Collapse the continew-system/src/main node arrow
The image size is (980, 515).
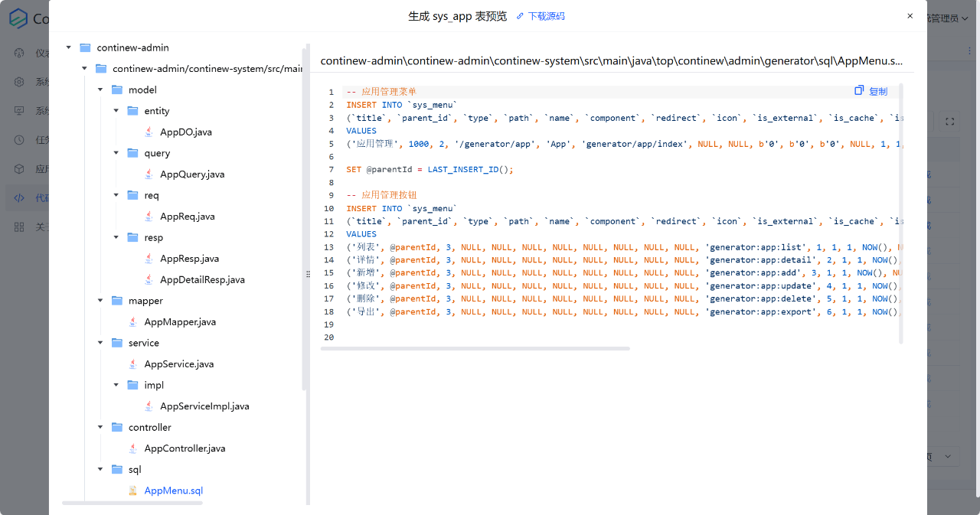(84, 69)
